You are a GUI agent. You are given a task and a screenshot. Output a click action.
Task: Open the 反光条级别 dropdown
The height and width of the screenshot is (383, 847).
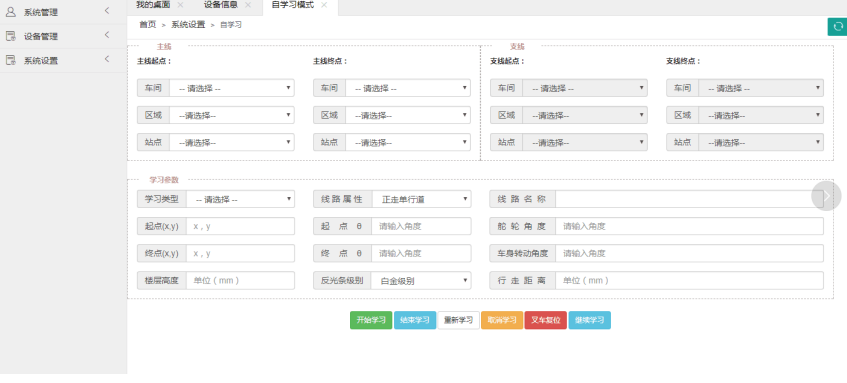421,280
